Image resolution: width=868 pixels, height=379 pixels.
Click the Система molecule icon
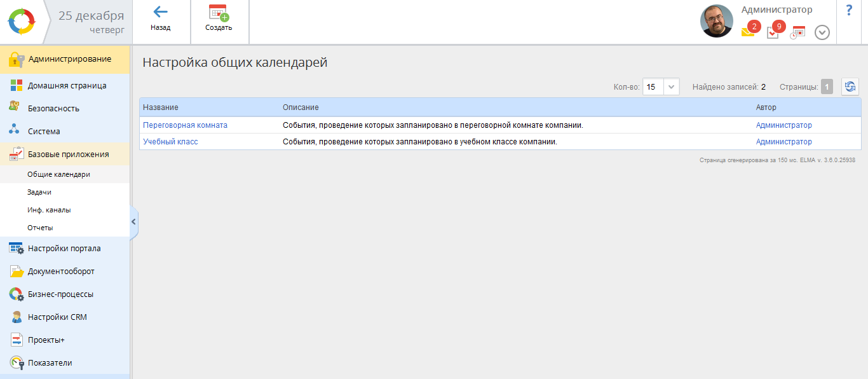coord(15,130)
